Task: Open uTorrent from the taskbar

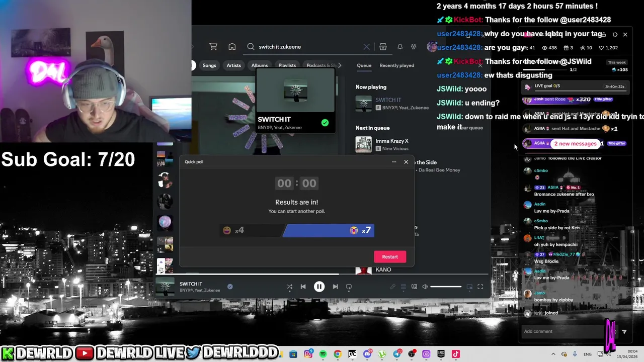Action: (382, 354)
